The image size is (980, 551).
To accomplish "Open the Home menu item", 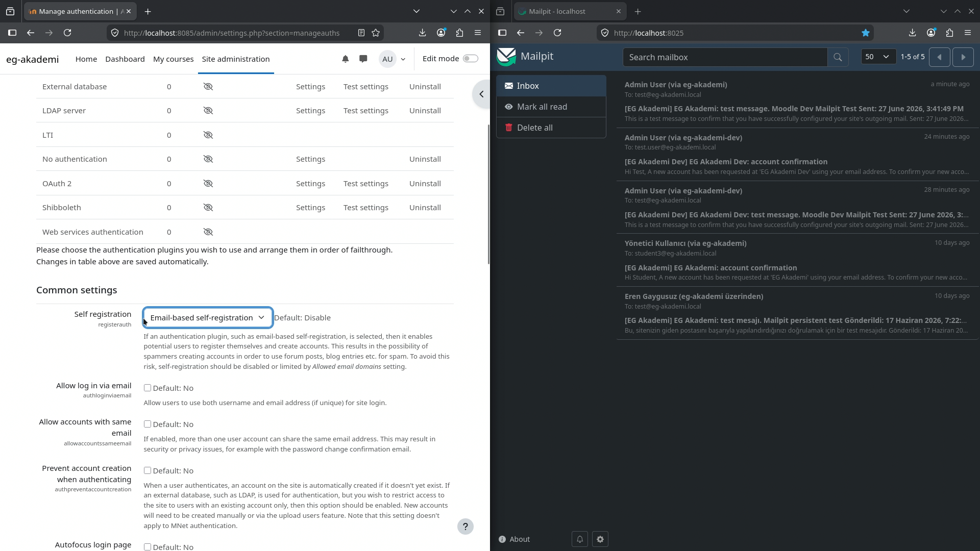I will 86,59.
